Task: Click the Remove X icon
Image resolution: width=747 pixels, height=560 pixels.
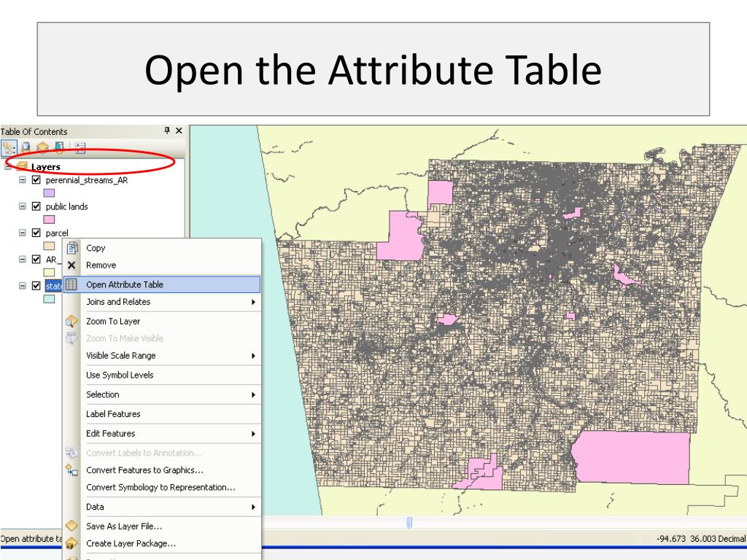Action: pos(71,265)
